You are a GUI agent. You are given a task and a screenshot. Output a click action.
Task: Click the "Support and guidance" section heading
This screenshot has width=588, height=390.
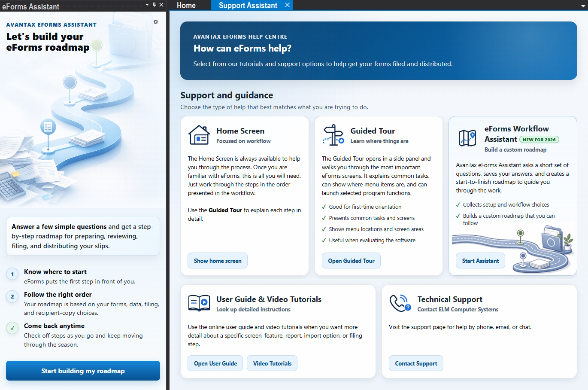(227, 95)
